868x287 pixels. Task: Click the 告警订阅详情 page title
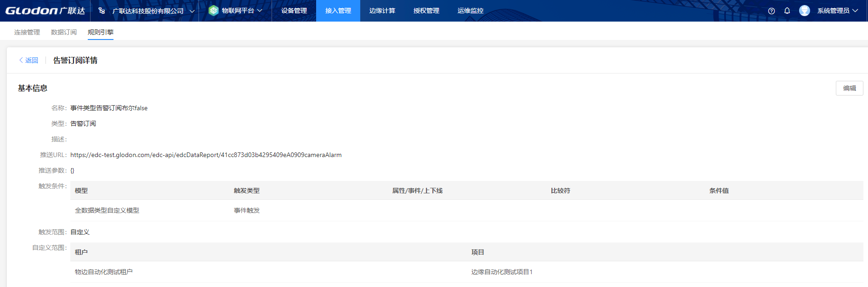pyautogui.click(x=75, y=60)
